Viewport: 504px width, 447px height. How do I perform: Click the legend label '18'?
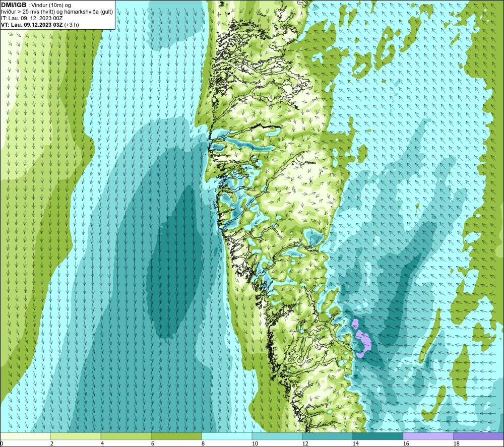point(456,444)
